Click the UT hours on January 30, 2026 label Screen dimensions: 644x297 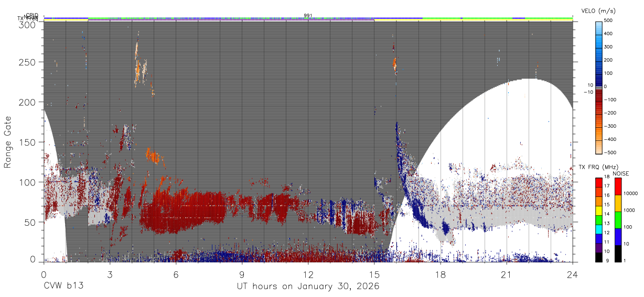308,287
